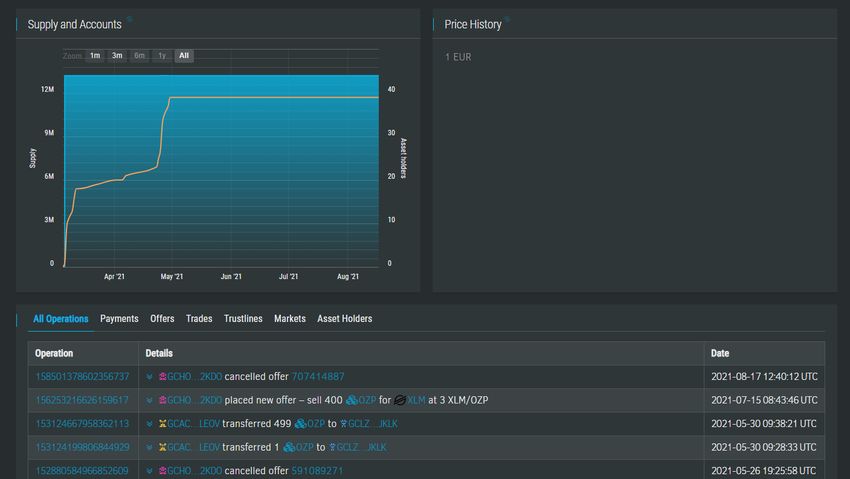This screenshot has height=479, width=850.
Task: Switch to the Markets tab
Action: coord(289,319)
